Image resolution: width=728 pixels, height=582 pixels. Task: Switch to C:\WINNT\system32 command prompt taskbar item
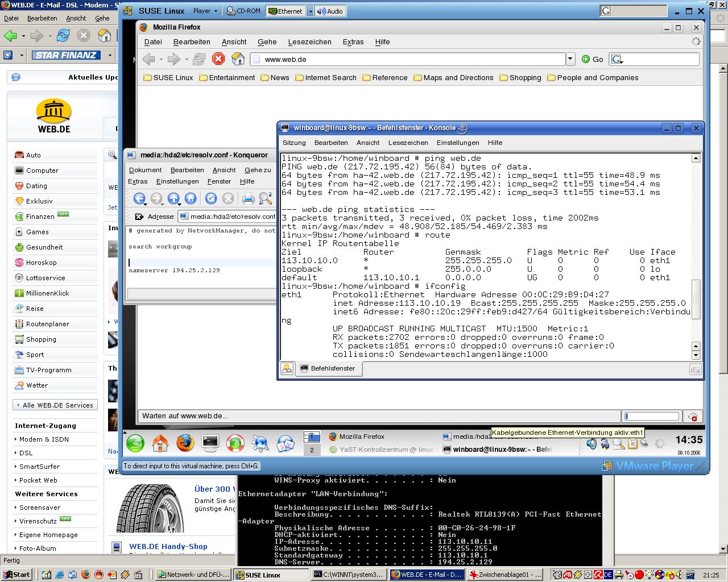[x=349, y=575]
